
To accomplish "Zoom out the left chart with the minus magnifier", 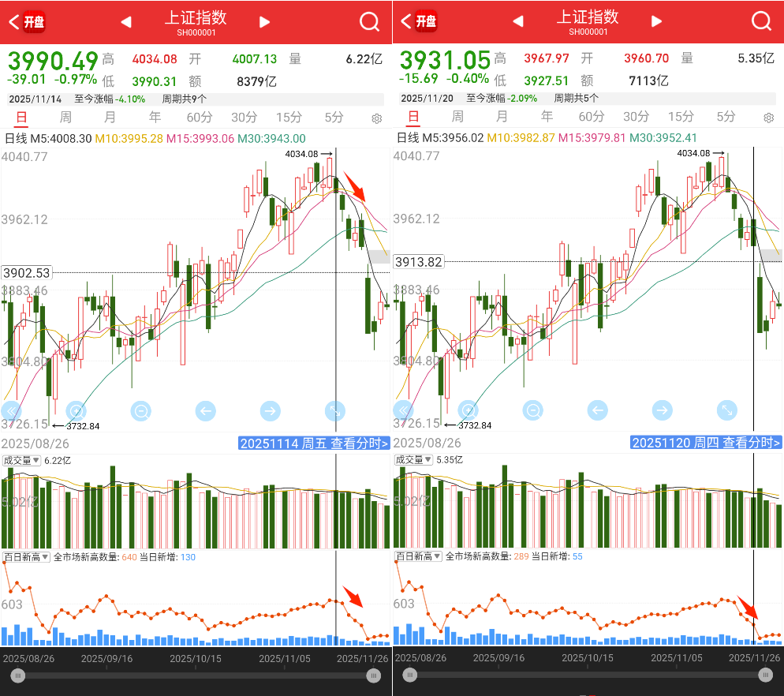I will pyautogui.click(x=141, y=410).
